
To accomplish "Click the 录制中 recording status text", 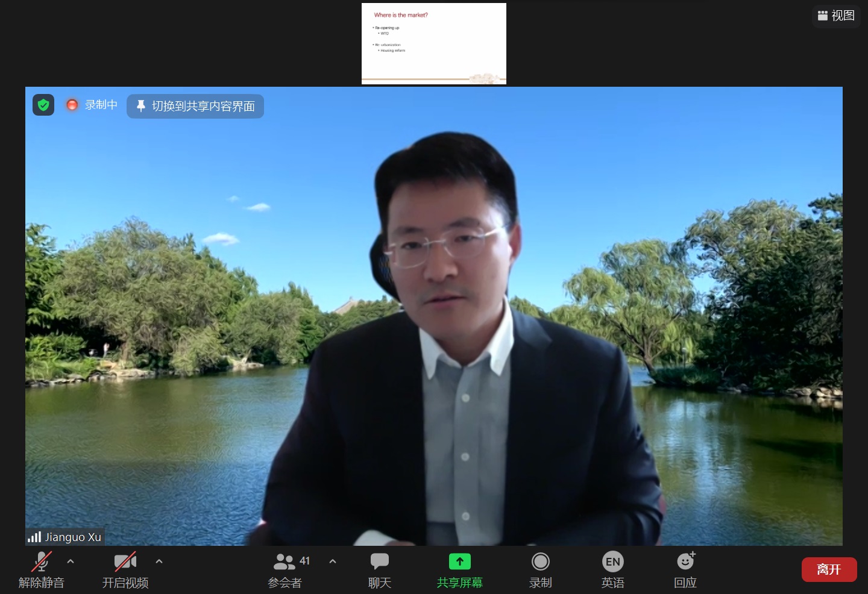I will [101, 105].
